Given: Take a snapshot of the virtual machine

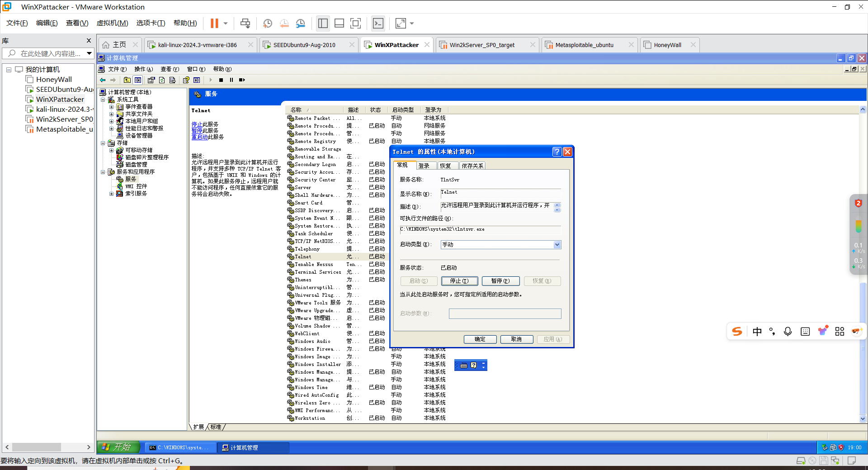Looking at the screenshot, I should click(x=268, y=23).
